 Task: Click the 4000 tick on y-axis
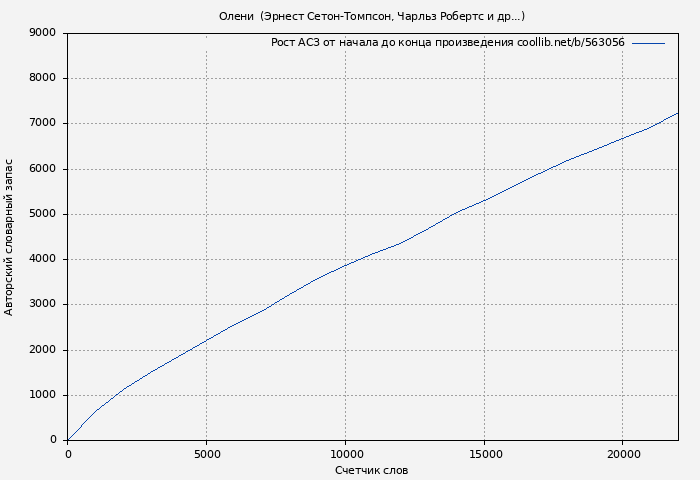[43, 259]
